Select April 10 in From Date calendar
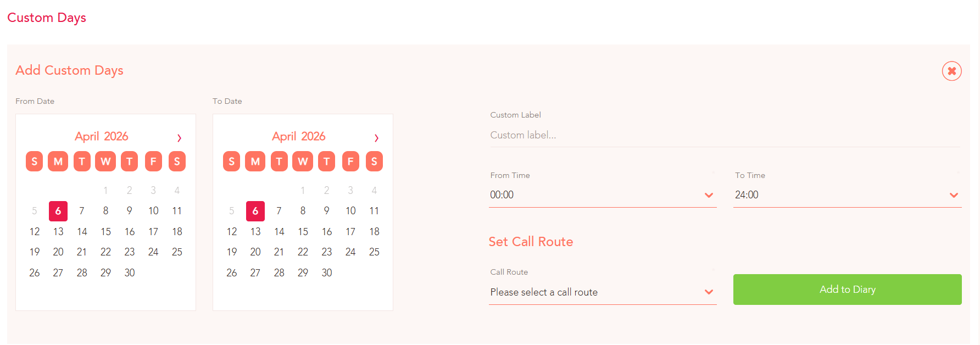 pyautogui.click(x=153, y=211)
